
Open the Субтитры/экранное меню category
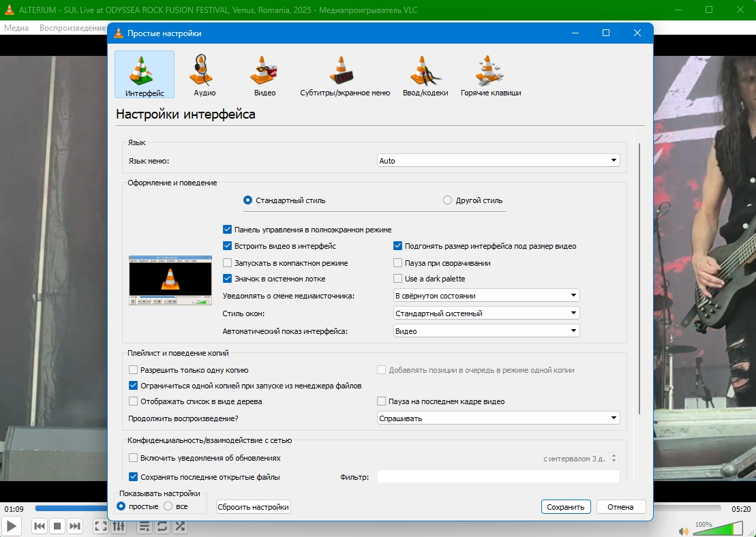[345, 75]
